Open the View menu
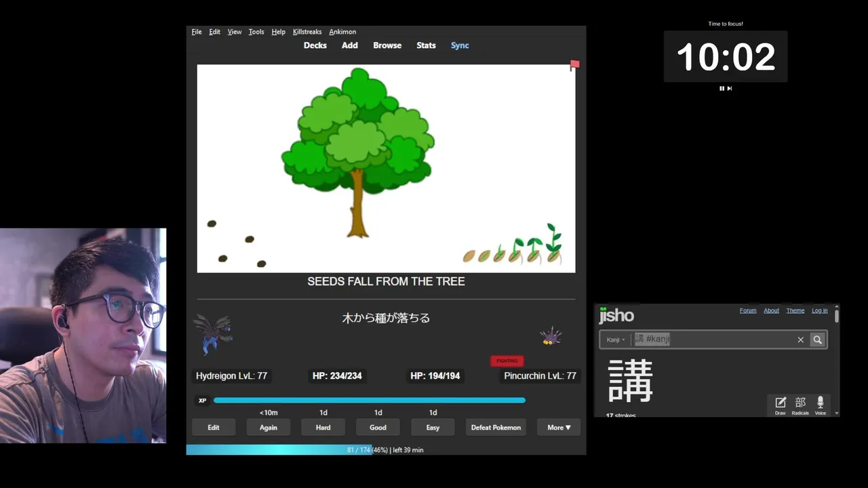 235,32
